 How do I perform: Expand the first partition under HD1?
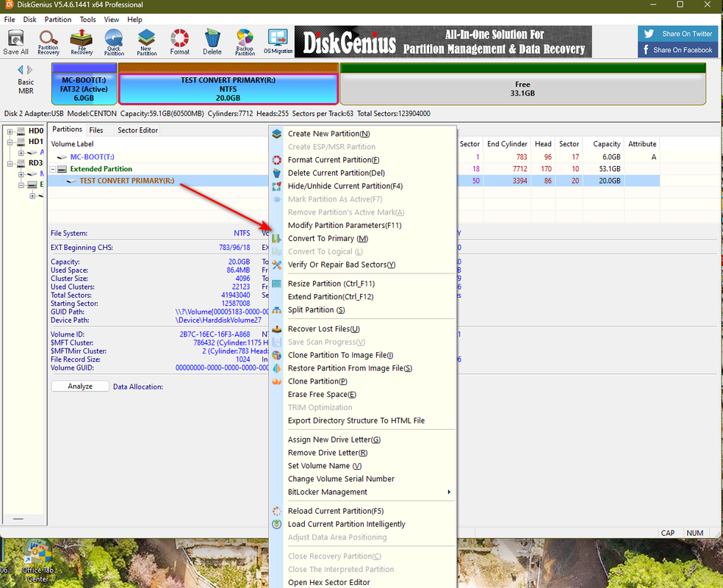coord(21,153)
